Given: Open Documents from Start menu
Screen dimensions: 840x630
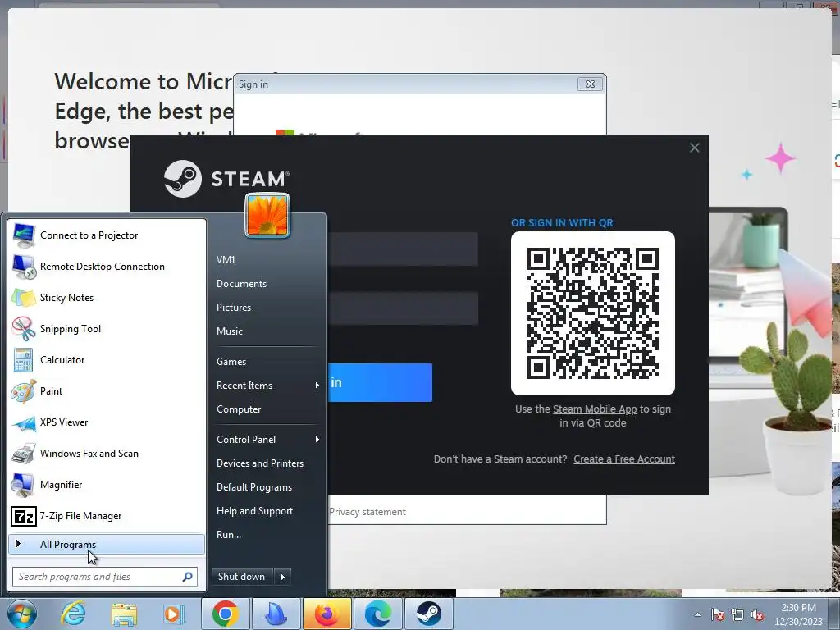Looking at the screenshot, I should [x=242, y=284].
